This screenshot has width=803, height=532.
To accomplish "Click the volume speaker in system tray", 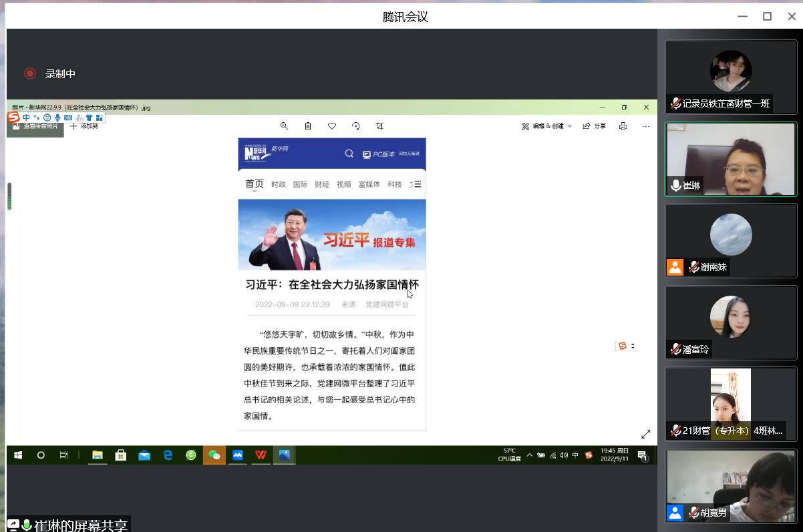I will click(564, 455).
